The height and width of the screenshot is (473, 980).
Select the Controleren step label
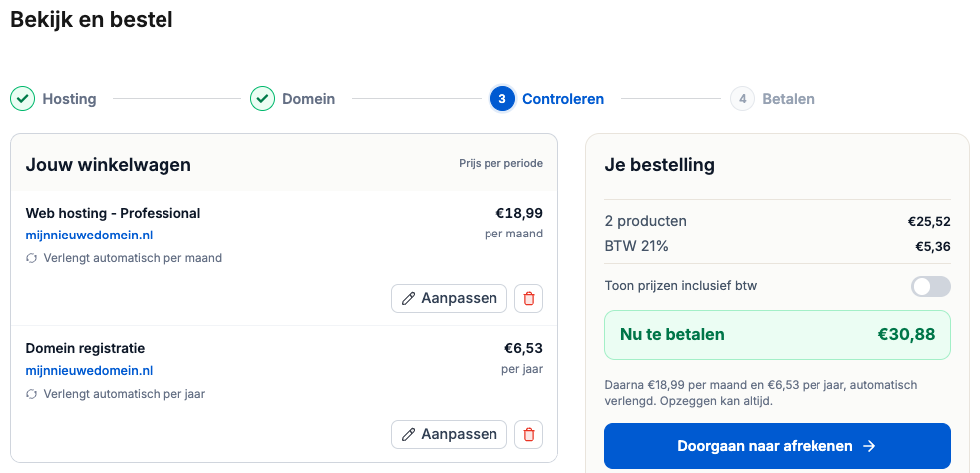click(x=563, y=99)
